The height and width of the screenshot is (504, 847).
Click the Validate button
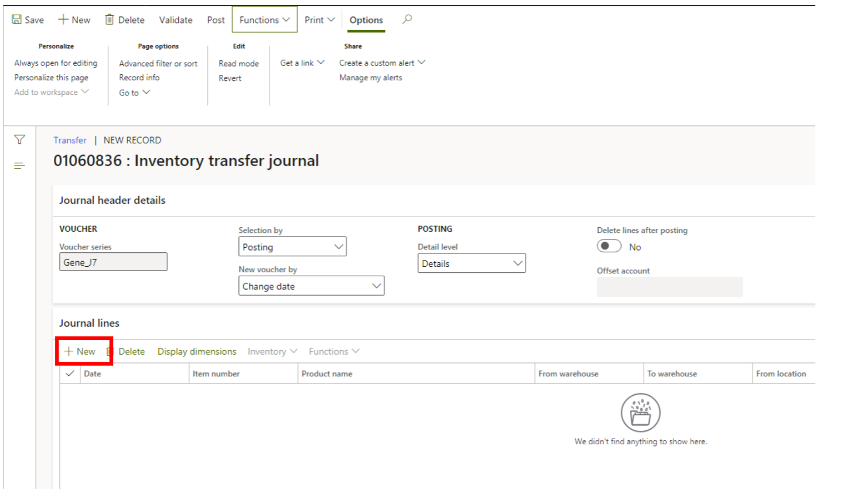(x=176, y=20)
